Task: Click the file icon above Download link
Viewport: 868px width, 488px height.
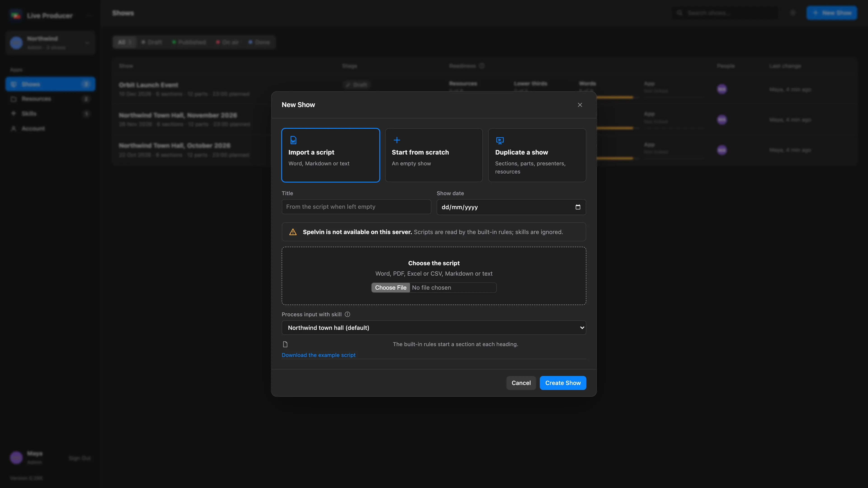Action: (x=285, y=344)
